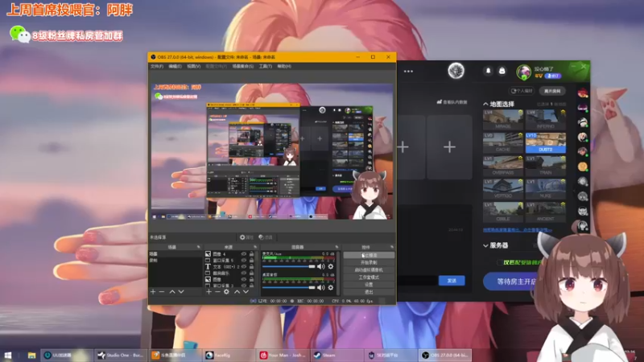Screen dimensions: 644x362
Task: Open FaceRig from the Windows taskbar
Action: coord(229,355)
